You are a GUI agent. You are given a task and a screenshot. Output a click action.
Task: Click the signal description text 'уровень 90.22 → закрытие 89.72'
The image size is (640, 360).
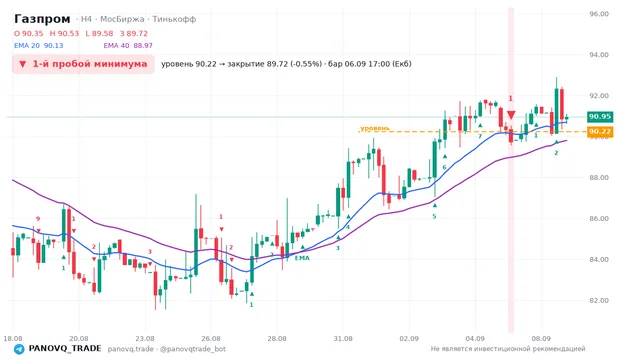click(x=241, y=64)
